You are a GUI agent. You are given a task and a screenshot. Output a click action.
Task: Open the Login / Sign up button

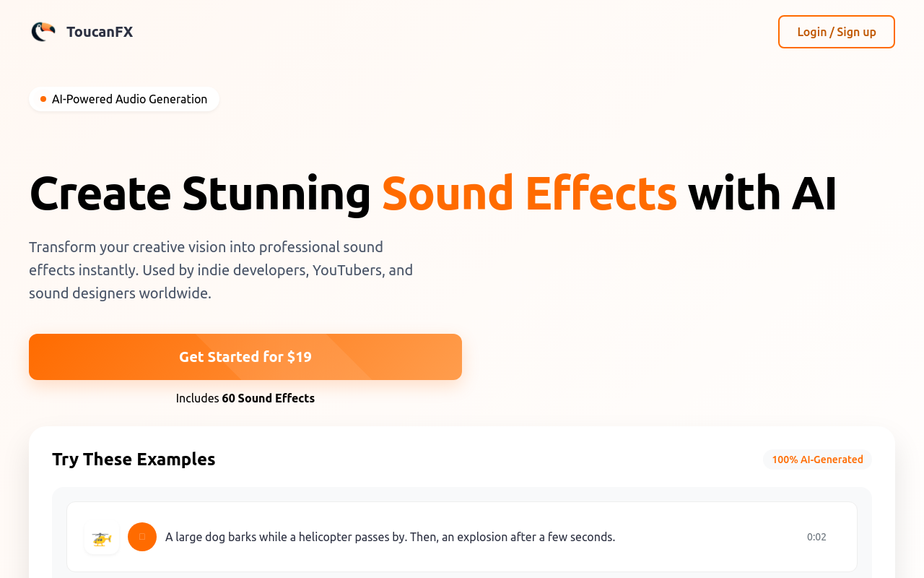coord(837,32)
